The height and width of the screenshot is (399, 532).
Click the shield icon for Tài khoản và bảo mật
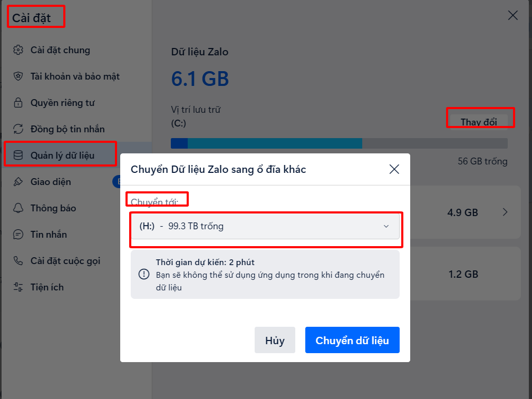pos(18,76)
